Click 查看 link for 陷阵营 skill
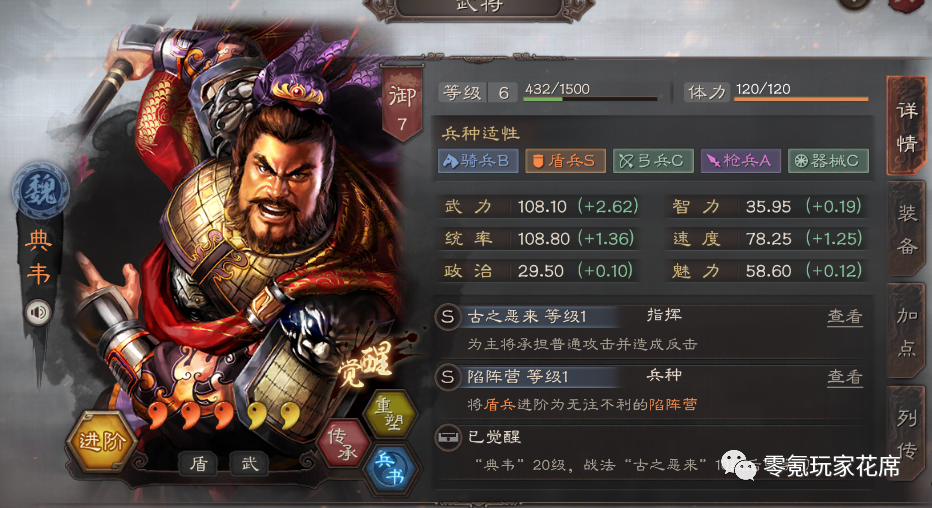Screen dimensions: 932x508 pos(845,377)
